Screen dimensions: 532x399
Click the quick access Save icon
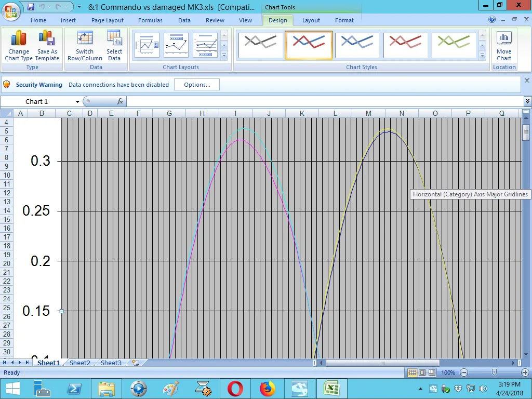[x=31, y=7]
